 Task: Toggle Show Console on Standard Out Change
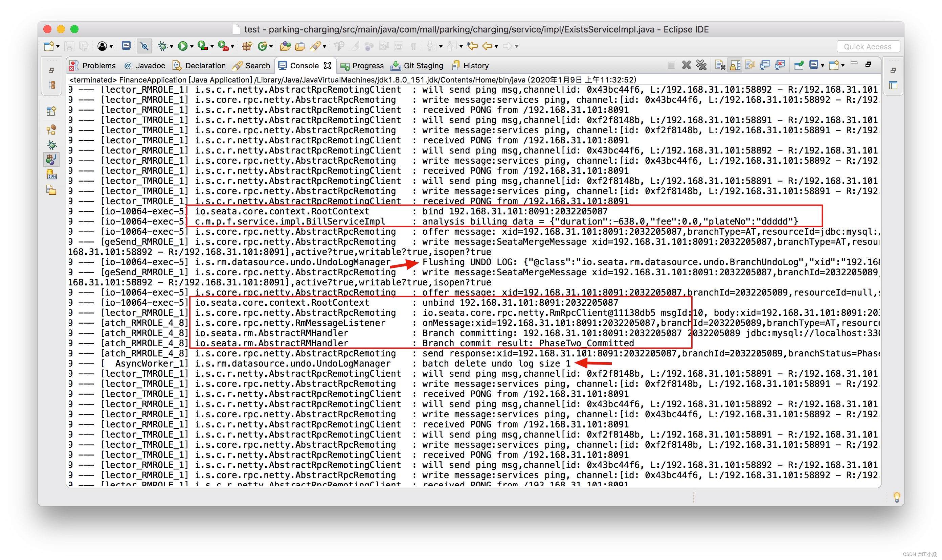pyautogui.click(x=765, y=66)
